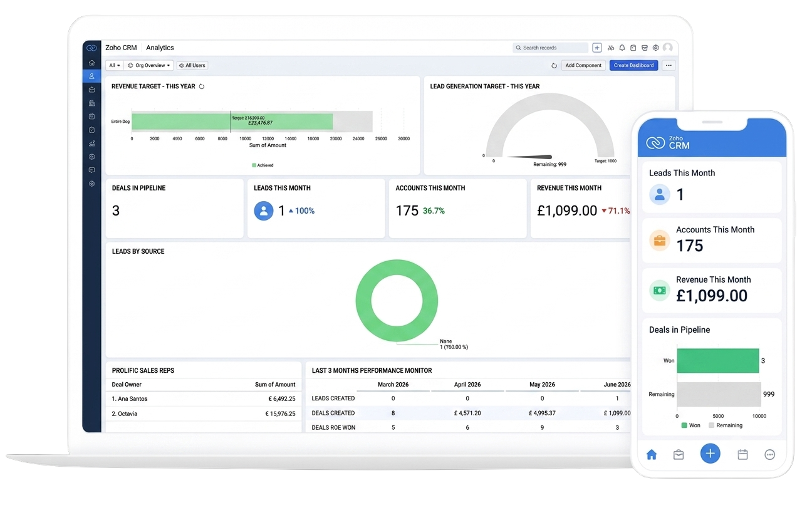Toggle the Achieved legend in the revenue chart

263,165
